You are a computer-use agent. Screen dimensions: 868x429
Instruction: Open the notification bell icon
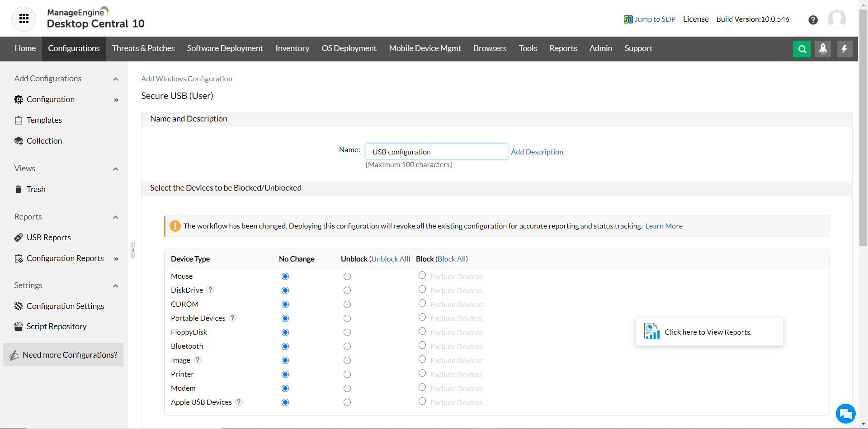[x=823, y=49]
